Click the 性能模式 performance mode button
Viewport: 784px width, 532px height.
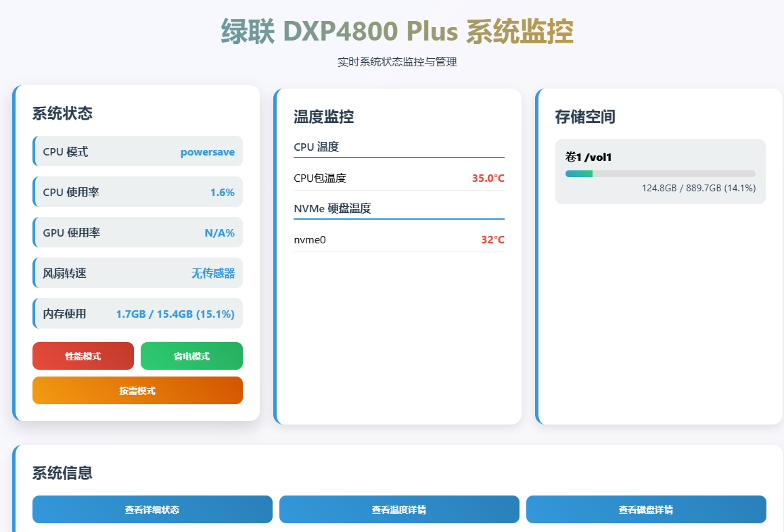(x=83, y=356)
